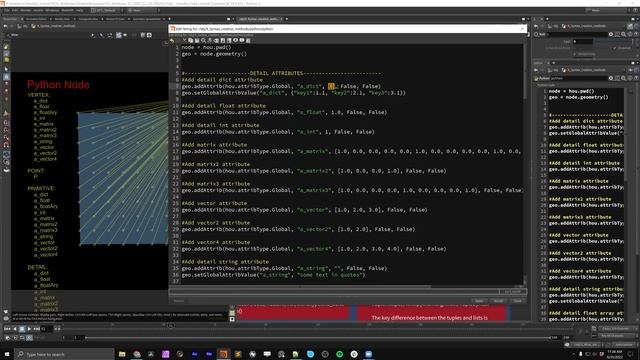This screenshot has height=360, width=640.
Task: Click the search icon in top parameter pane
Action: coord(623,34)
